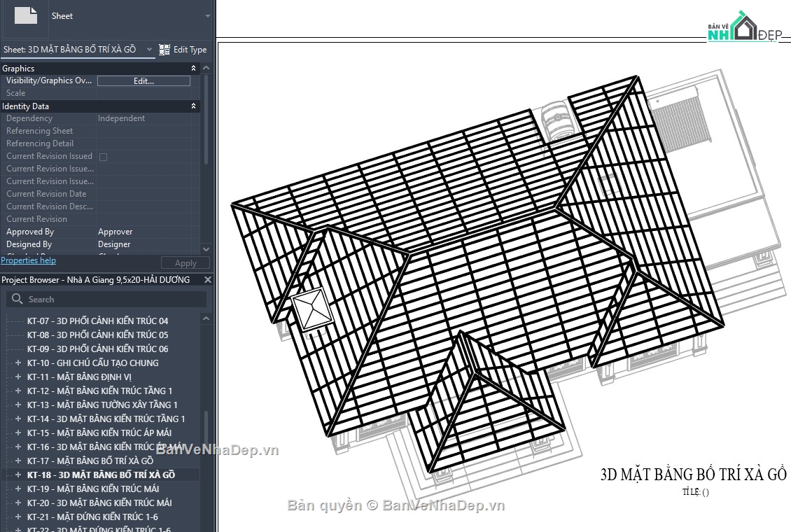Select KT-09 - 3D PHỐI CẢNH KIẾN TRÚC 06

point(97,349)
